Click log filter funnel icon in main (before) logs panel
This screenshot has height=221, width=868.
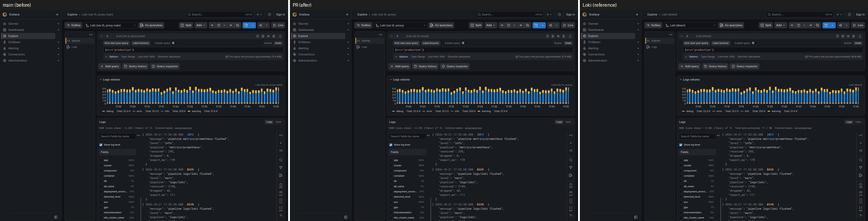[281, 167]
